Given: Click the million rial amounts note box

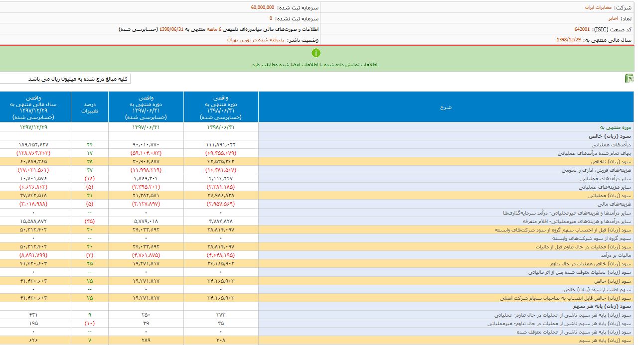Looking at the screenshot, I should pyautogui.click(x=65, y=79).
